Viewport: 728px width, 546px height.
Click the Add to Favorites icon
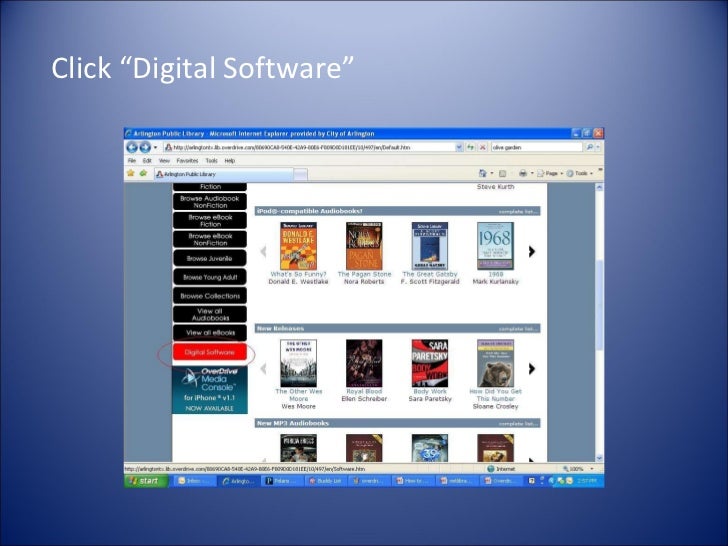143,173
